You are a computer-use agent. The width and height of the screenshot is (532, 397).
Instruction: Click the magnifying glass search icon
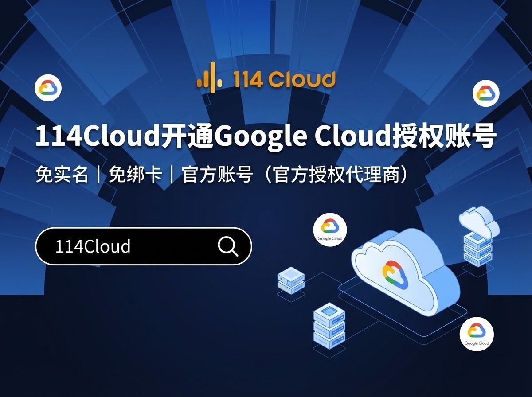(228, 246)
